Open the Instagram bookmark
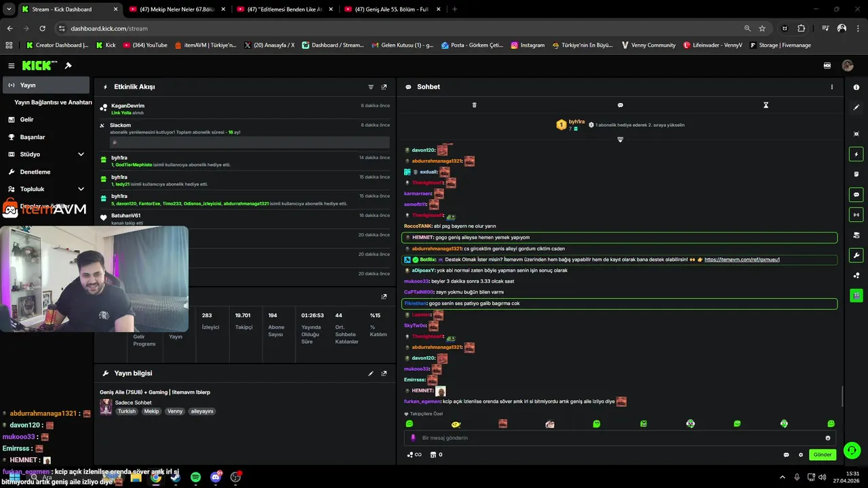This screenshot has width=868, height=488. (528, 45)
